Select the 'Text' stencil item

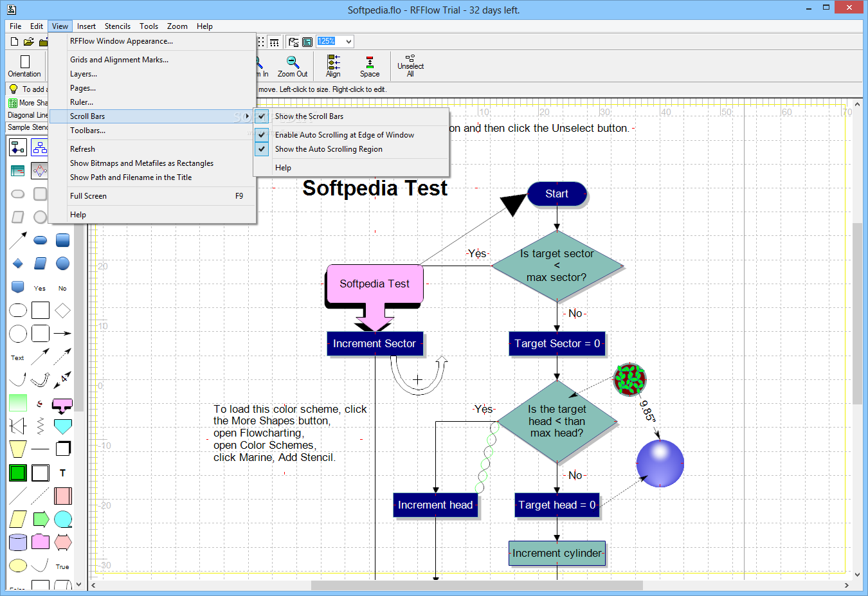click(x=17, y=357)
